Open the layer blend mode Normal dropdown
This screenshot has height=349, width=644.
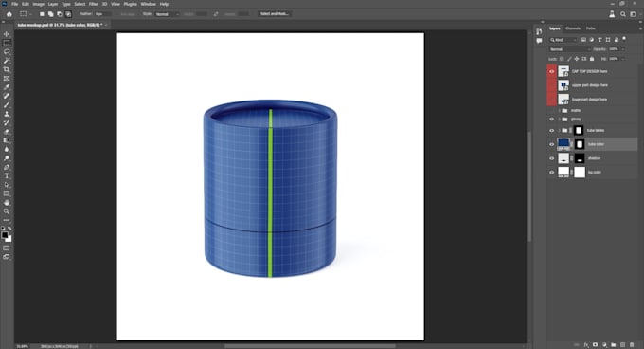coord(570,49)
